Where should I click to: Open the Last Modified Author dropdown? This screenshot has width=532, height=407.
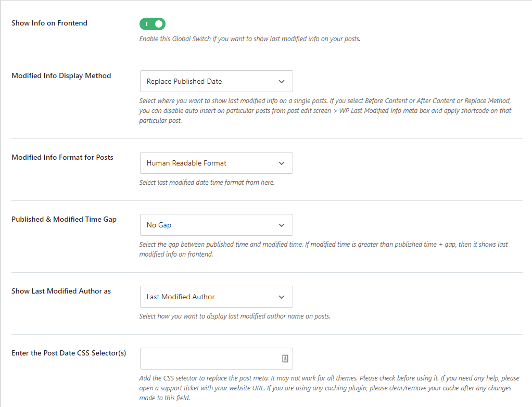tap(217, 297)
